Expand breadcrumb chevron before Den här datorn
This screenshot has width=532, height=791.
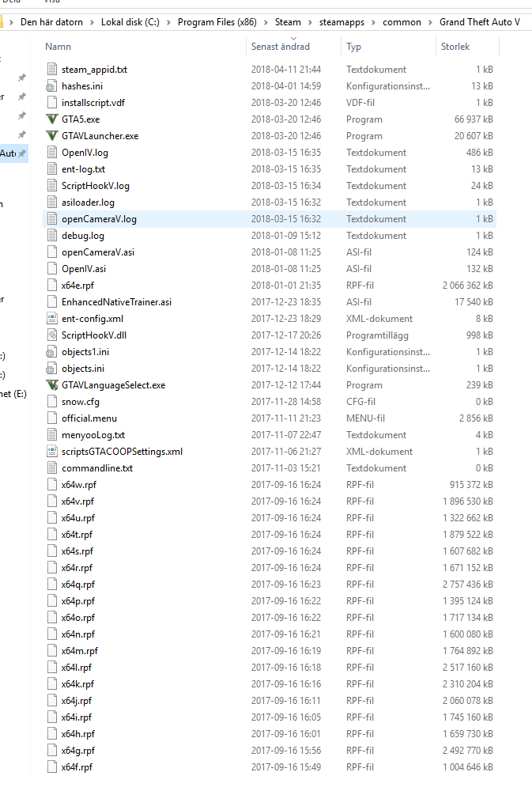pos(12,22)
